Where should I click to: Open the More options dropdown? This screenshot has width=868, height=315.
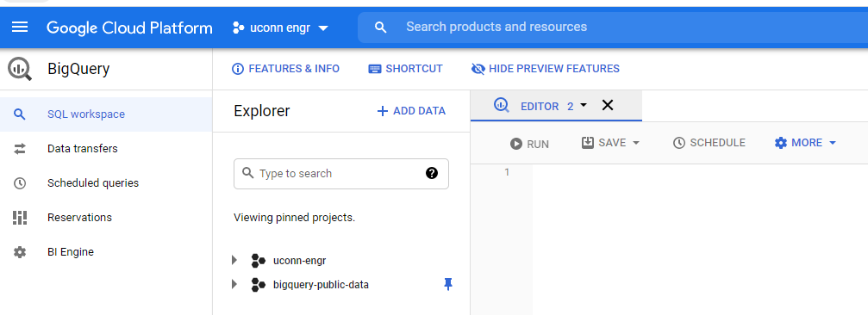(805, 143)
